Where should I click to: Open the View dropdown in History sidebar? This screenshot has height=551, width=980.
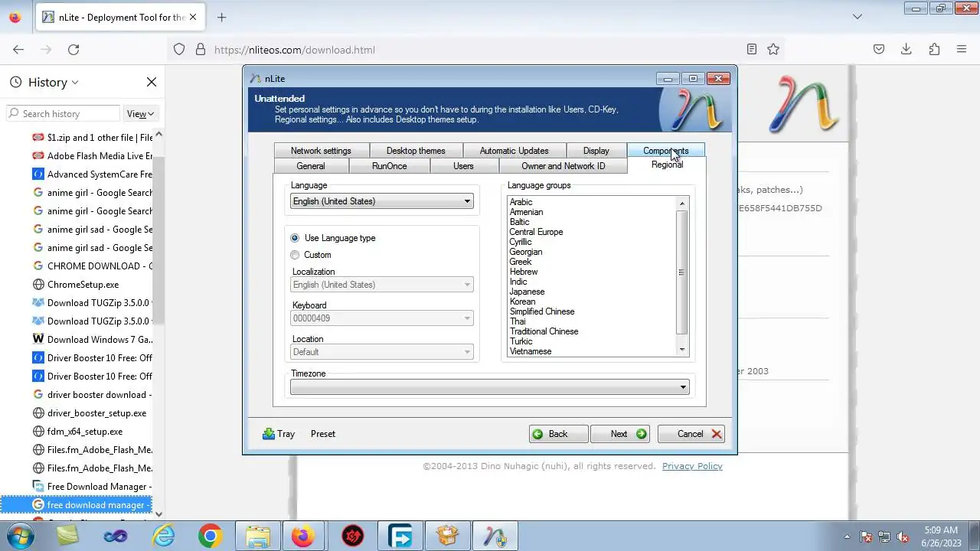pyautogui.click(x=140, y=114)
